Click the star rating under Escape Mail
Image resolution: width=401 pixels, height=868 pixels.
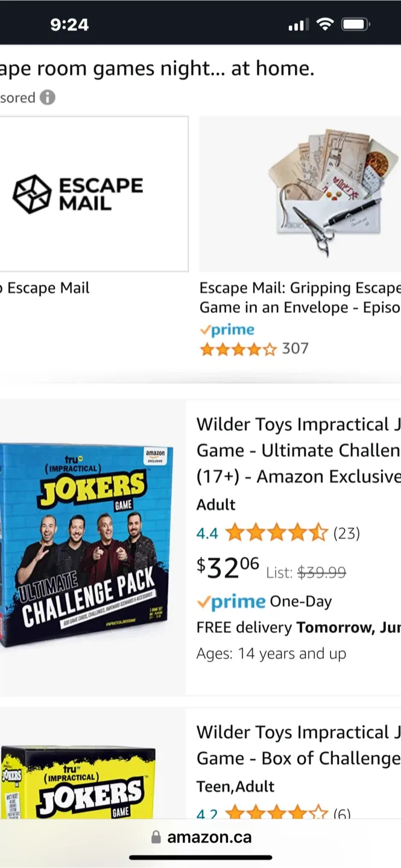point(238,349)
